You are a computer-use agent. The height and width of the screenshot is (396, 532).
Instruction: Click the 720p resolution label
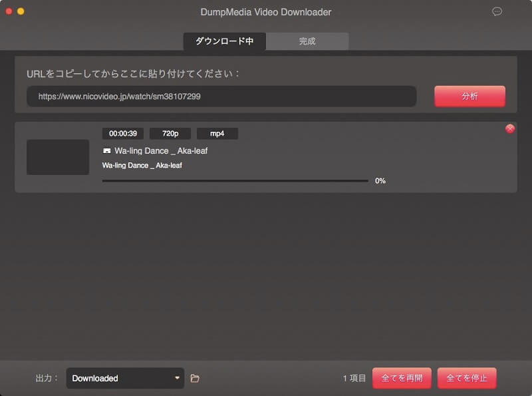[170, 134]
